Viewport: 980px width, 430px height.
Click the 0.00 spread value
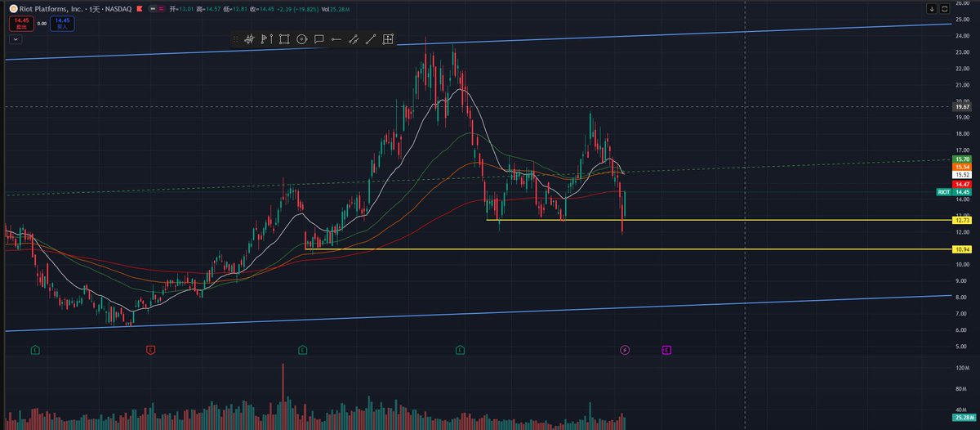coord(42,24)
